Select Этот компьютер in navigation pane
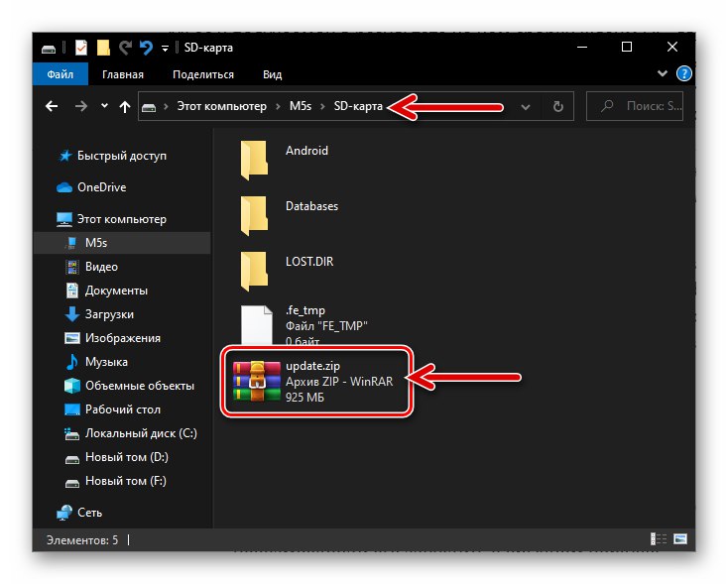Screen dimensions: 728x584 click(122, 219)
